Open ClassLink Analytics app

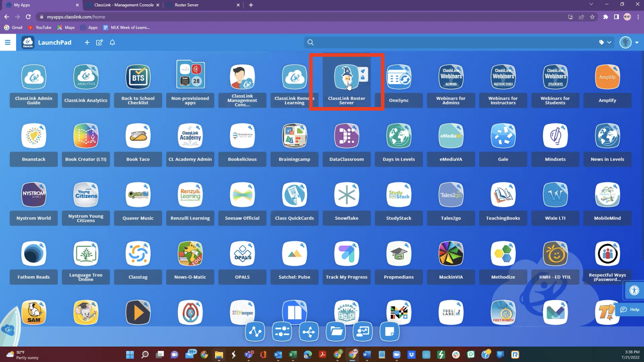click(86, 77)
